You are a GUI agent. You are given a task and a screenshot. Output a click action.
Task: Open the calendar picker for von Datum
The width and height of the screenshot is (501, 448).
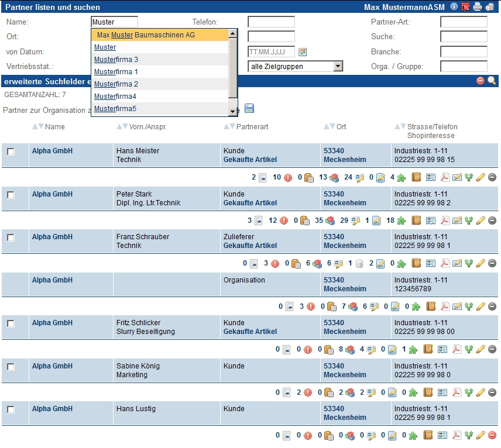tap(302, 51)
